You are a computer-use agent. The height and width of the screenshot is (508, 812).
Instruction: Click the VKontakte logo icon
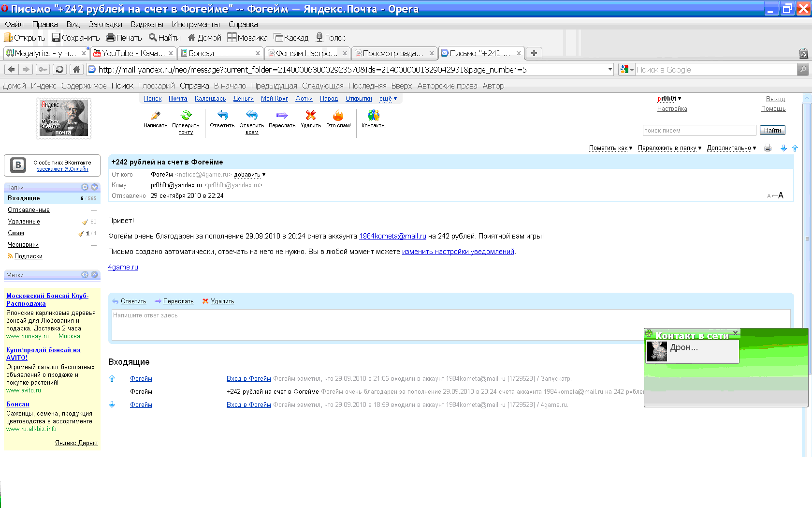click(18, 165)
